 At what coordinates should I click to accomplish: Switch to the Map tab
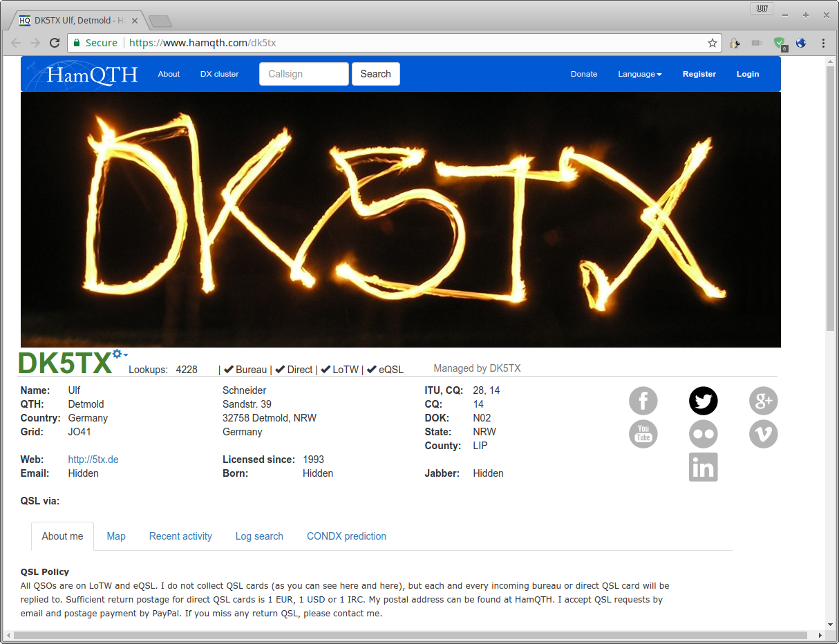click(x=116, y=536)
